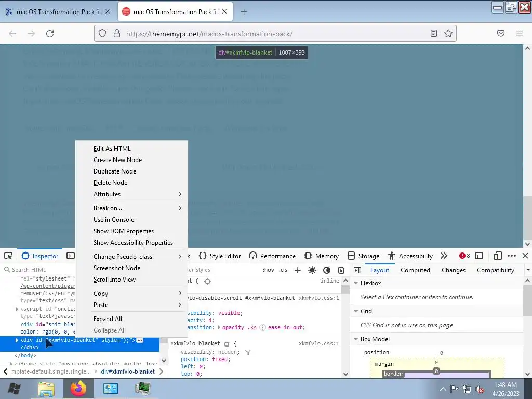Toggle the .cls classes panel
The width and height of the screenshot is (532, 399).
tap(283, 270)
